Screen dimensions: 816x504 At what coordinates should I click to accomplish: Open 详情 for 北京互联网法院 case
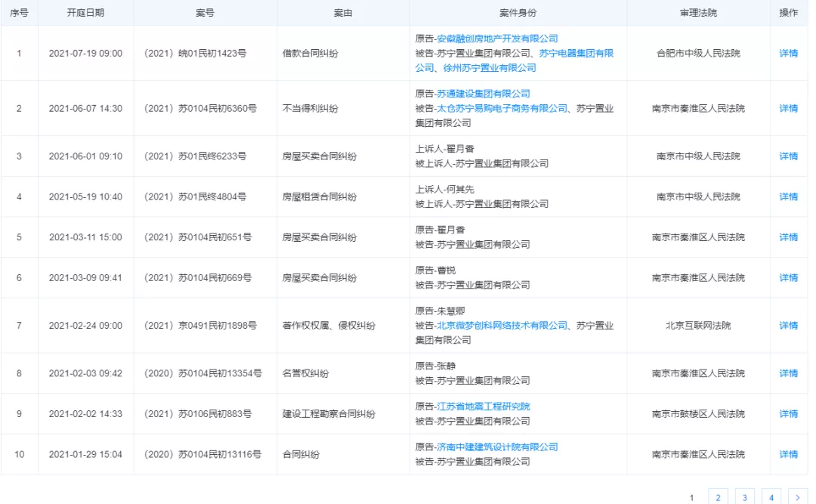click(788, 325)
